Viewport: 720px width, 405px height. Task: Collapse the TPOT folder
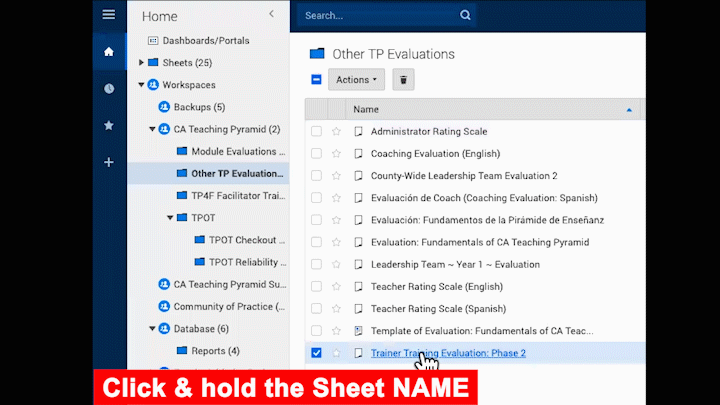[x=171, y=217]
